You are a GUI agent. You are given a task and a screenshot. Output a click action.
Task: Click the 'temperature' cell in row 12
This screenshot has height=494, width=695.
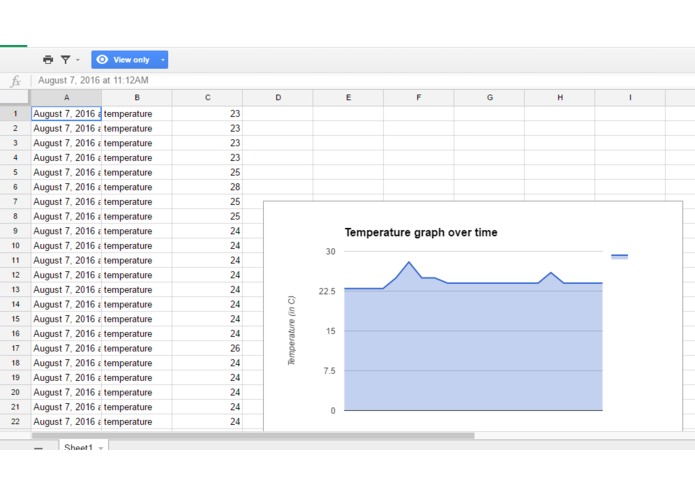click(x=137, y=275)
